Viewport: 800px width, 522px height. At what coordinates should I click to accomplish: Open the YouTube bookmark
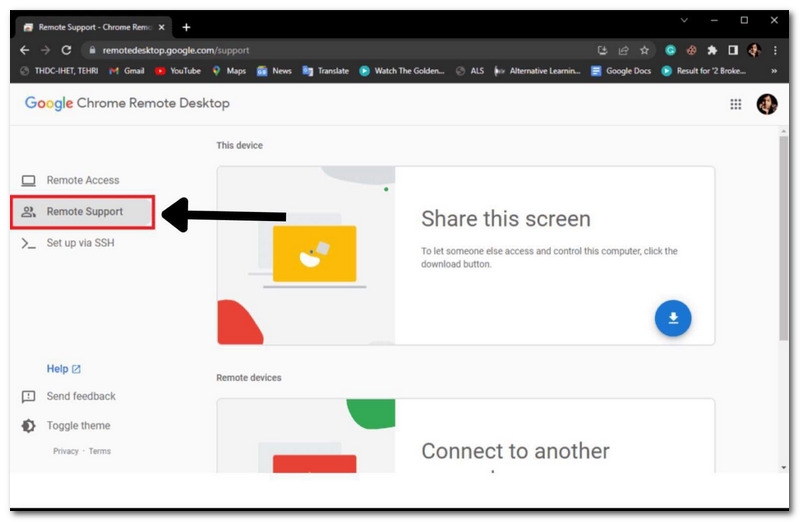coord(178,71)
